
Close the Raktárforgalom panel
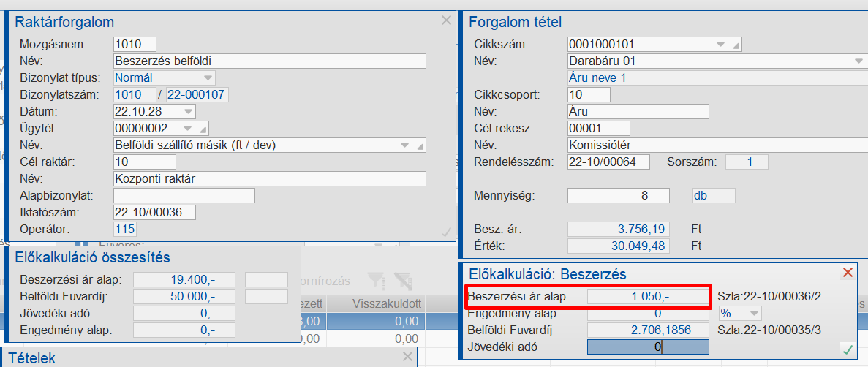[x=446, y=21]
